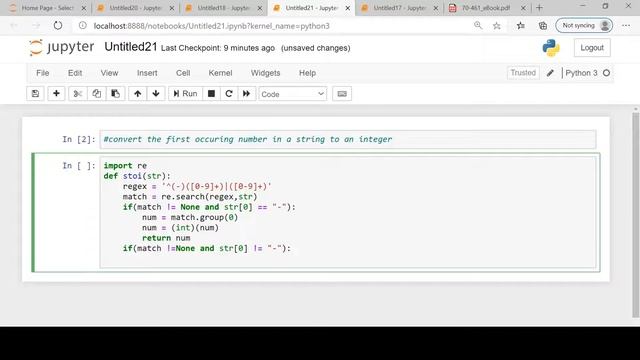Click the pencil edit-mode indicator icon
Image resolution: width=640 pixels, height=360 pixels.
point(550,73)
